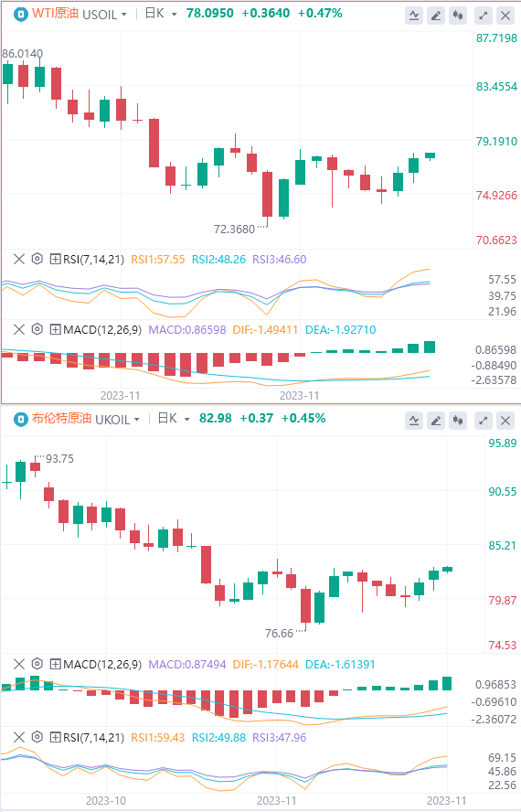The image size is (521, 812).
Task: Open 日K timeframe dropdown on WTI chart
Action: [161, 14]
